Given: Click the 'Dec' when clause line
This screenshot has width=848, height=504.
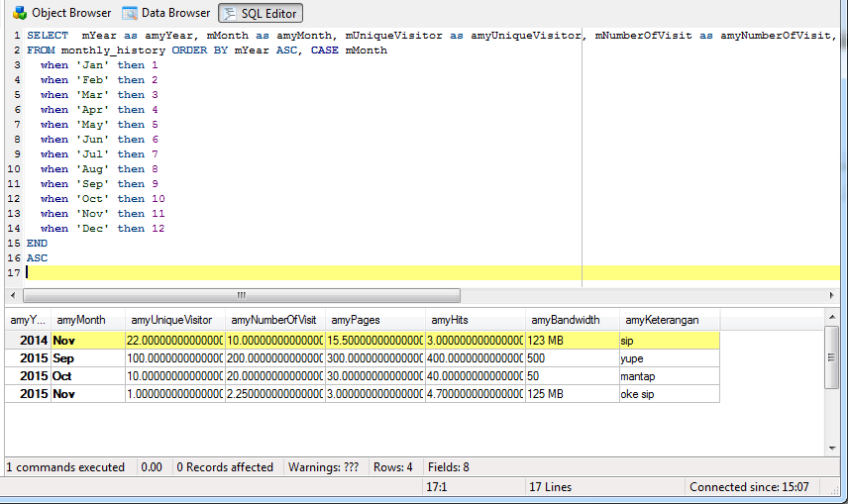Looking at the screenshot, I should click(102, 228).
